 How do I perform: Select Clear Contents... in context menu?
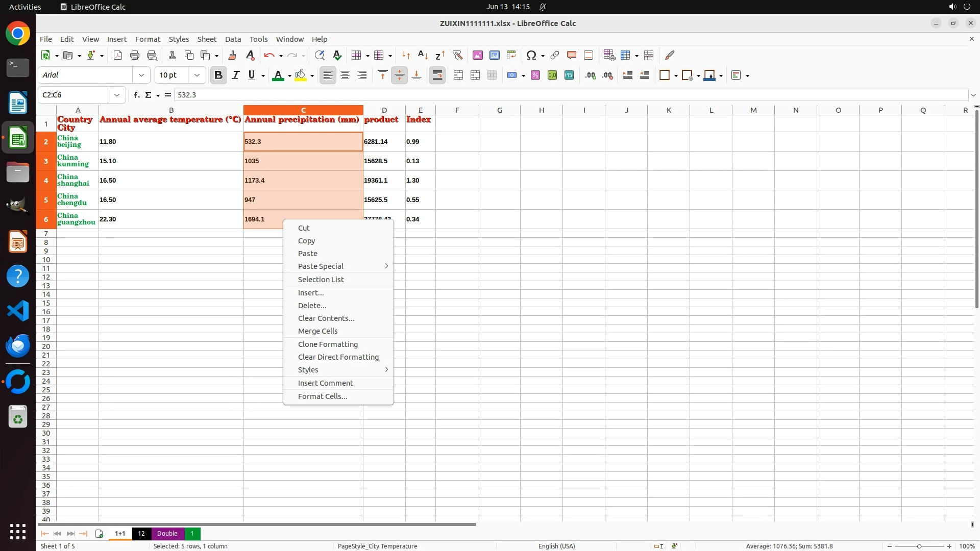pyautogui.click(x=326, y=318)
